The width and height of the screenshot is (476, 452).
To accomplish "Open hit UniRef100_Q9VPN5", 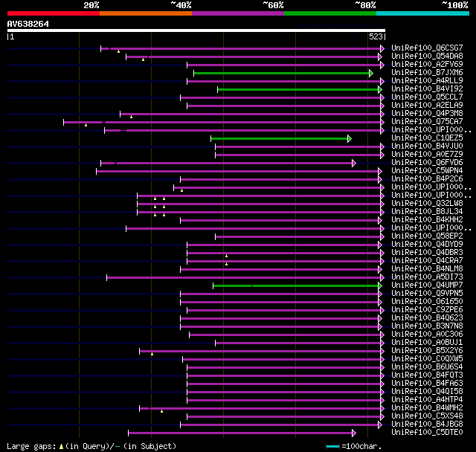I will [427, 294].
